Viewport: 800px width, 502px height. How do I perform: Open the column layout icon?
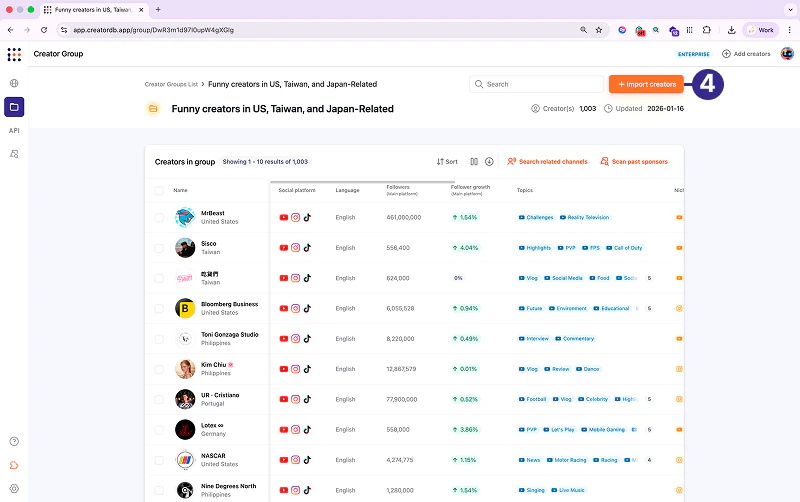[474, 162]
